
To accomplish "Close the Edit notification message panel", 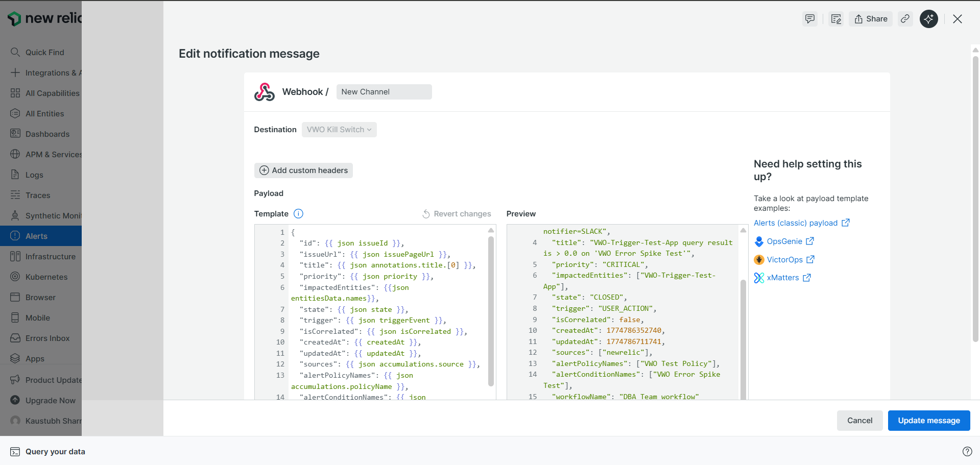I will click(x=958, y=19).
